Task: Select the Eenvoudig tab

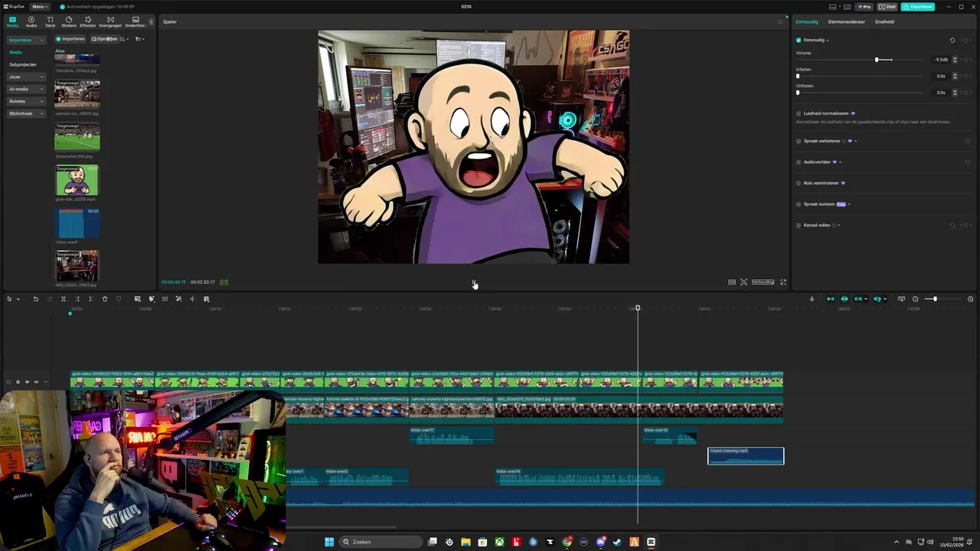Action: [807, 21]
